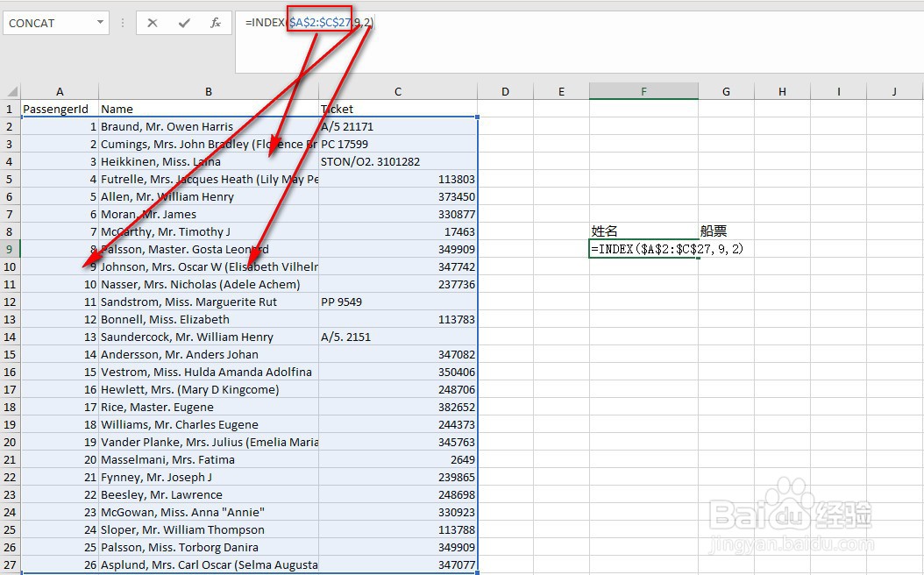The height and width of the screenshot is (575, 924).
Task: Click the PassengerId header cell
Action: pos(60,109)
